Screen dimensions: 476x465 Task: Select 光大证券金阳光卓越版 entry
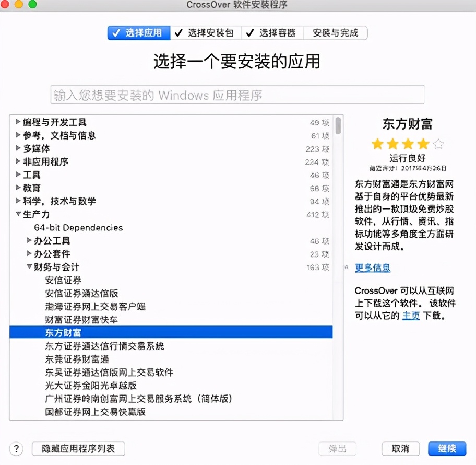(91, 386)
